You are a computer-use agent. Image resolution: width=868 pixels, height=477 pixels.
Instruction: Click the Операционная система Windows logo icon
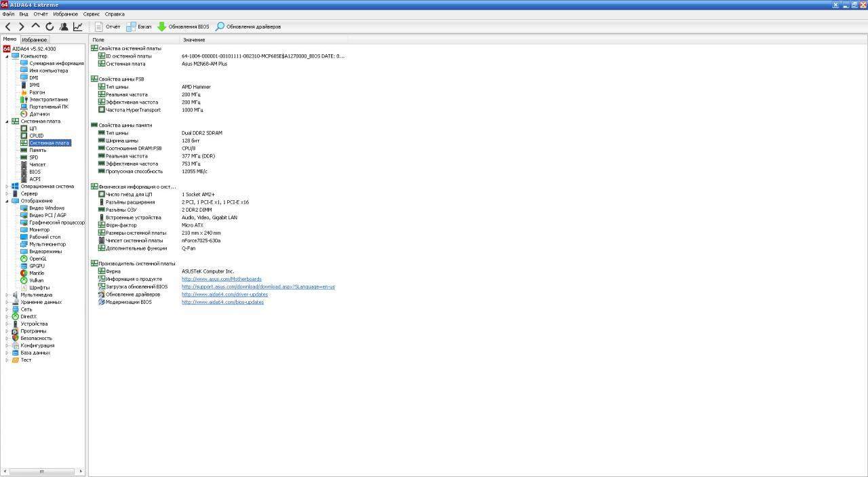coord(15,186)
